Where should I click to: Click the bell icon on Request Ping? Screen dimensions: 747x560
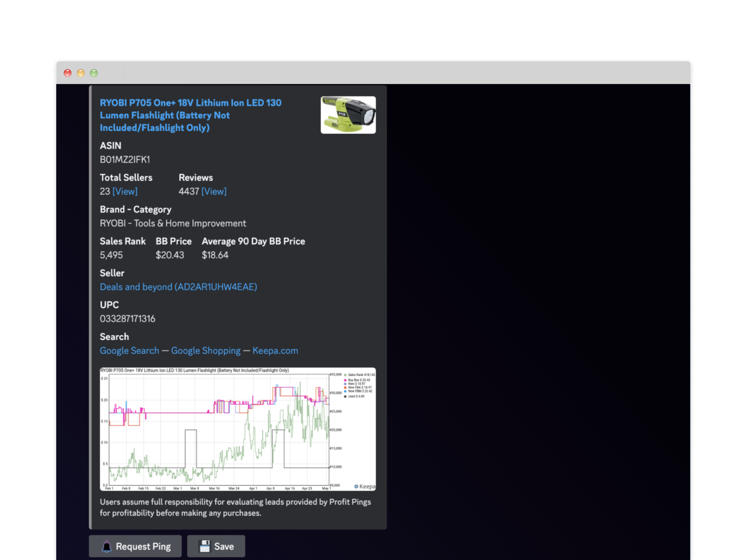click(107, 546)
